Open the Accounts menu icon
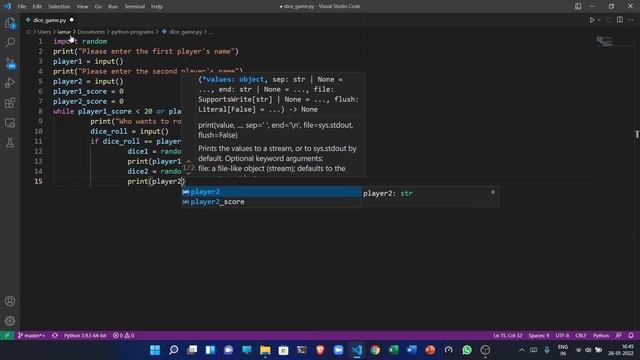The image size is (640, 360). [x=10, y=301]
